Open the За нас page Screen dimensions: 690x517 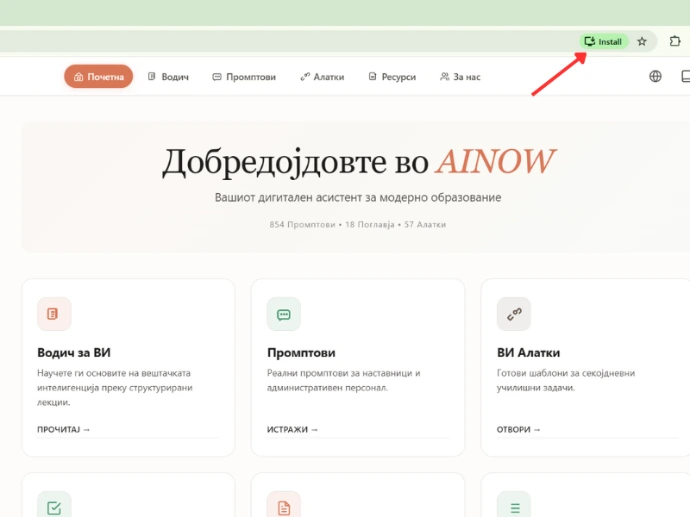pyautogui.click(x=460, y=77)
